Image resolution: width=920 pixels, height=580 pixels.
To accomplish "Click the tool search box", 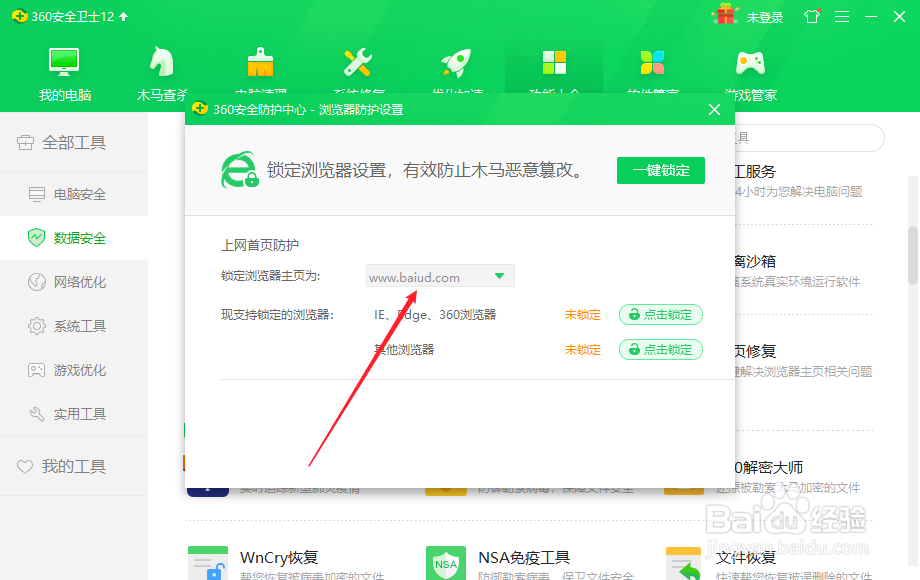I will click(810, 138).
